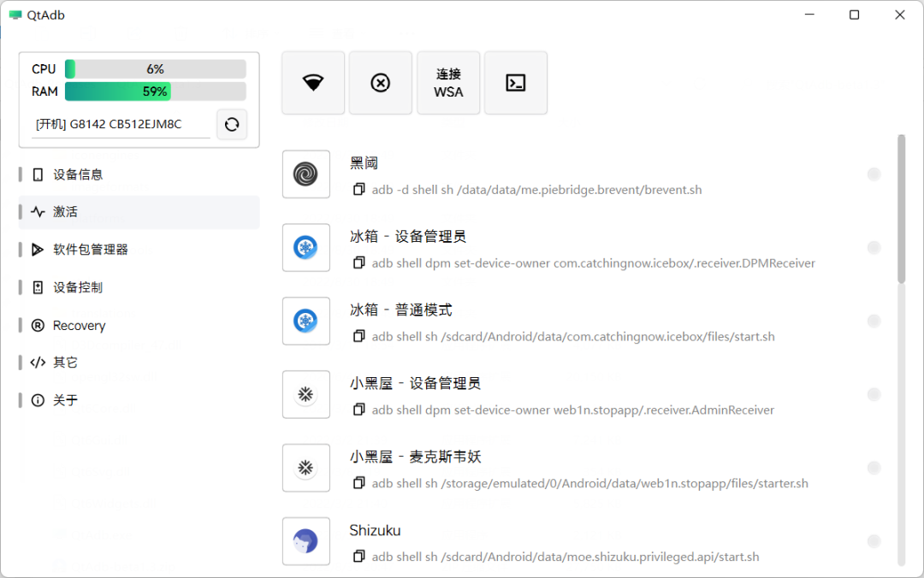
Task: Click the web1n.stopapp AdminReceiver command text
Action: coord(572,410)
